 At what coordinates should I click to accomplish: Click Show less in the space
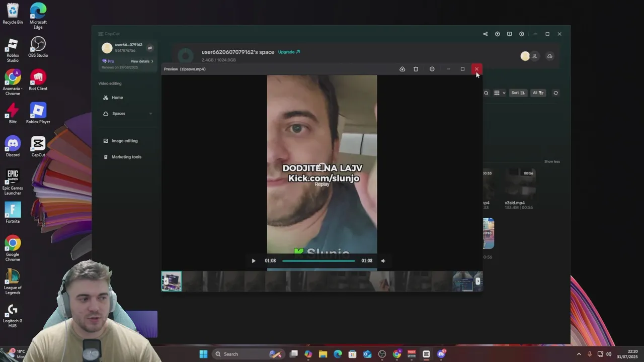tap(552, 161)
